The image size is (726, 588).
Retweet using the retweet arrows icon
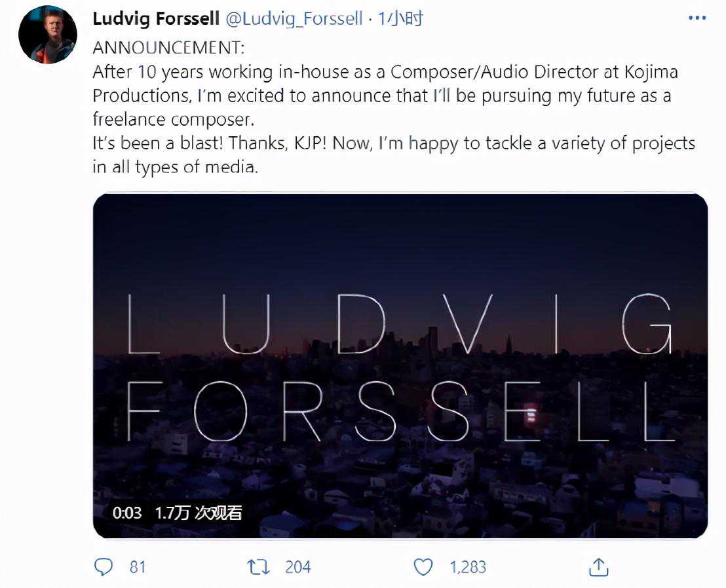[258, 566]
